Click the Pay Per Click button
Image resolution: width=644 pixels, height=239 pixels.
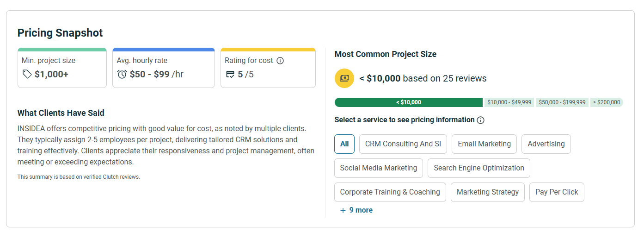557,192
